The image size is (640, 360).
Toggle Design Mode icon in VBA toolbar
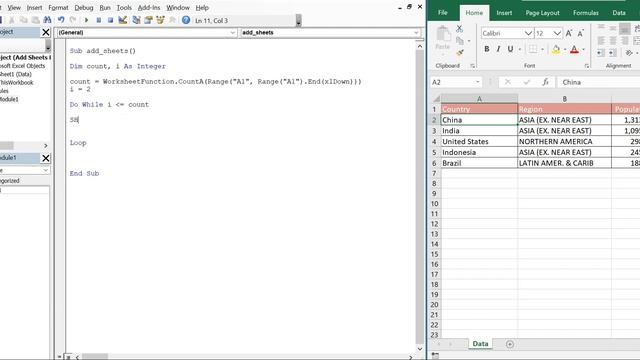pos(122,20)
